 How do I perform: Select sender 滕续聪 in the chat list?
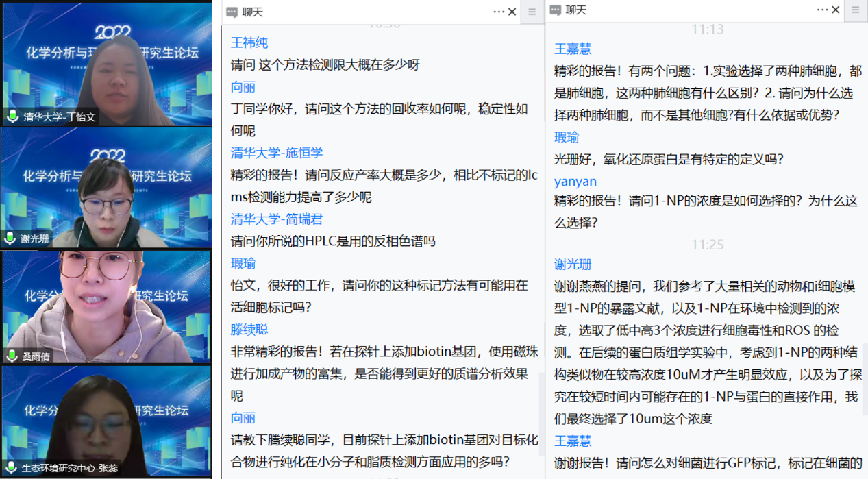(249, 330)
